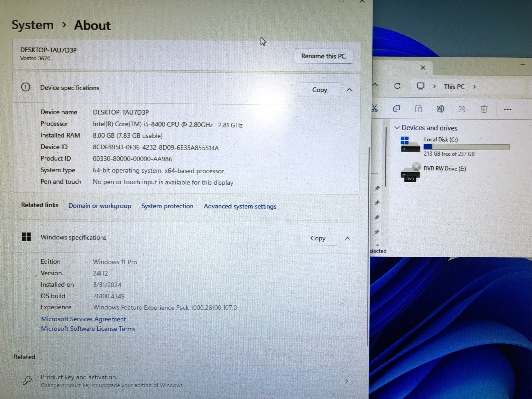532x399 pixels.
Task: Open Microsoft Services Agreement link
Action: coord(84,319)
